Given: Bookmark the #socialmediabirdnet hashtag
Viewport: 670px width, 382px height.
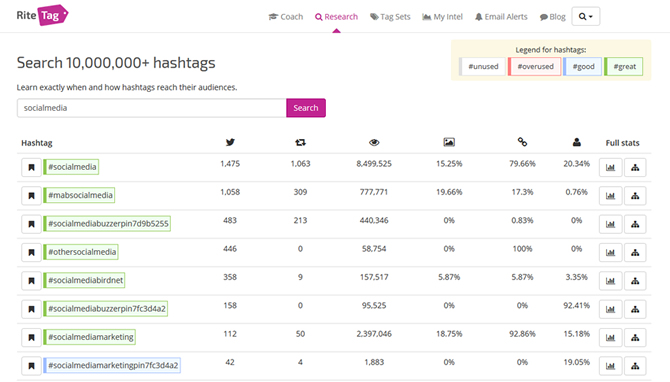Looking at the screenshot, I should [31, 281].
